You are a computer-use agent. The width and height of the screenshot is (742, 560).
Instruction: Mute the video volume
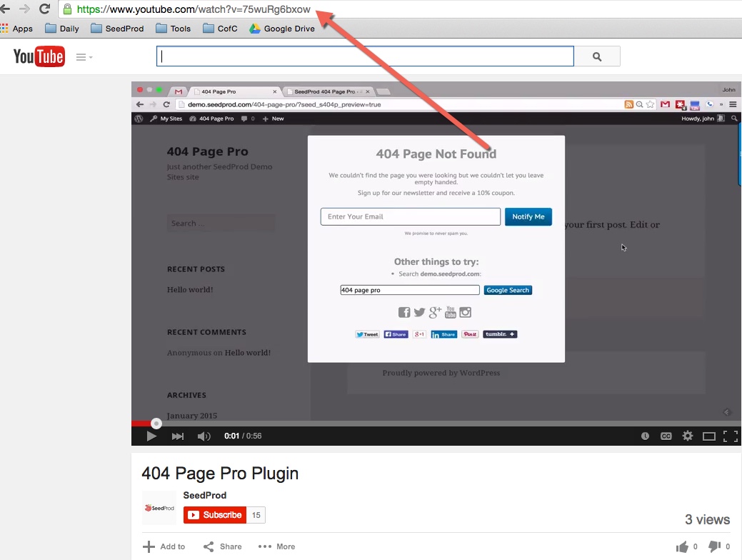(x=204, y=436)
